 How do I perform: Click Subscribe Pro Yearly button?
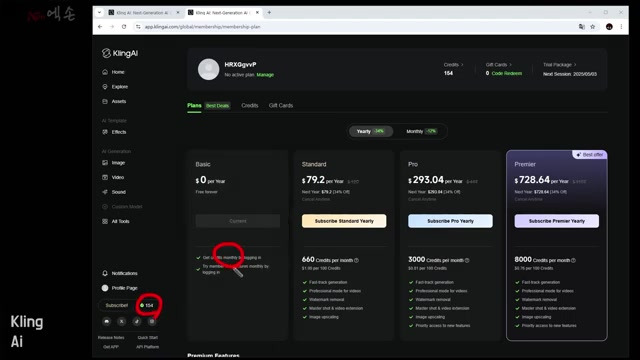tap(450, 221)
